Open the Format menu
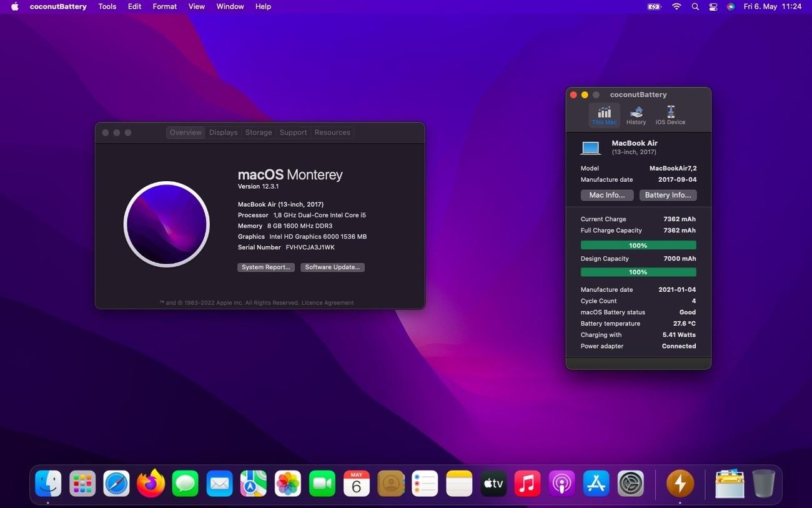812x508 pixels. point(165,6)
